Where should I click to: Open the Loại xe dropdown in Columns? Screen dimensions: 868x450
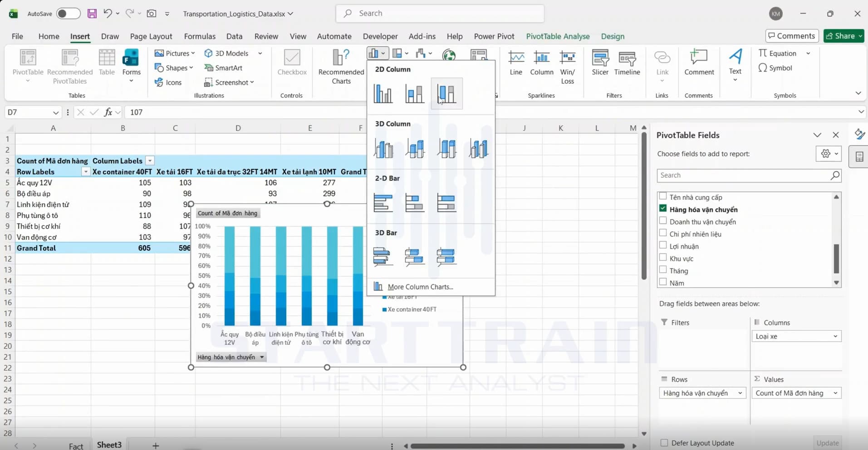[x=835, y=336]
